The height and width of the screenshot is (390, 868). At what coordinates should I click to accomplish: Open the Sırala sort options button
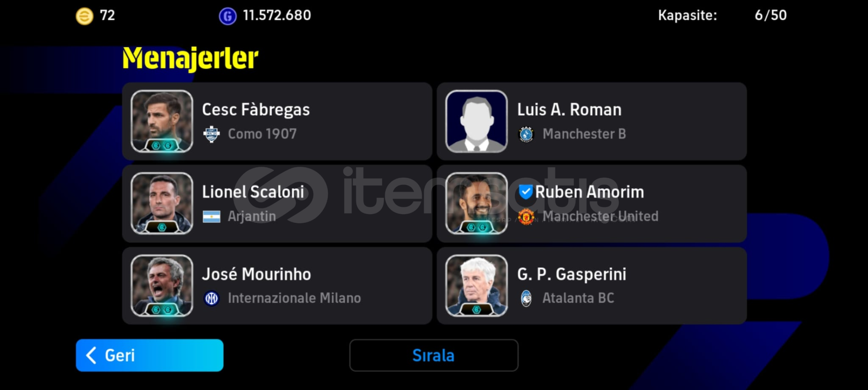coord(434,355)
